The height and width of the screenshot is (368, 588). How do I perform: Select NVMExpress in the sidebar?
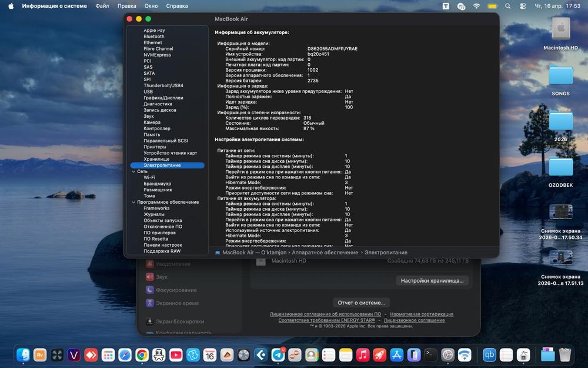click(x=157, y=55)
